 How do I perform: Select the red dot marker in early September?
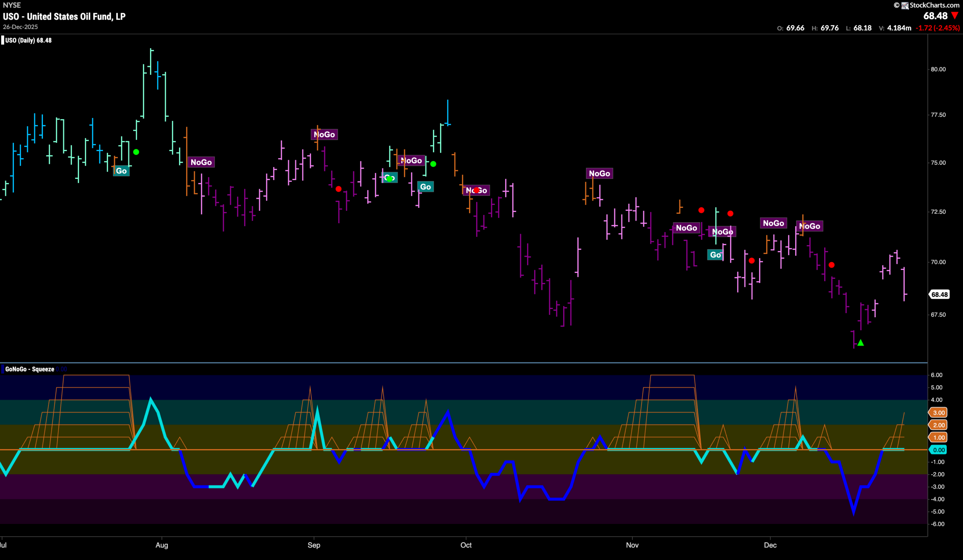point(339,189)
